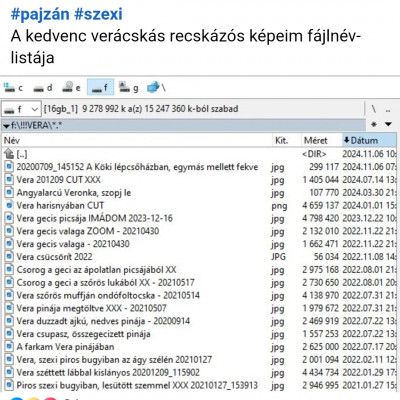The width and height of the screenshot is (400, 400).
Task: Select file Vera harisnyában CUT
Action: tap(60, 205)
